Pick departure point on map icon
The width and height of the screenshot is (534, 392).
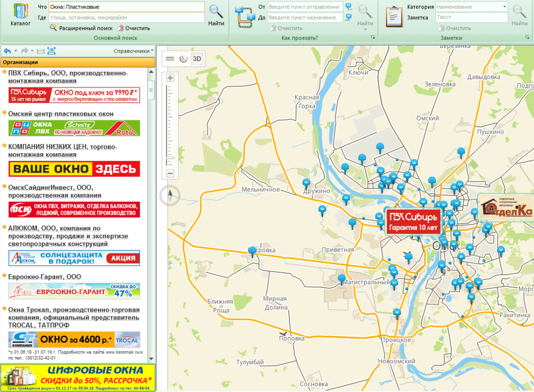point(348,7)
